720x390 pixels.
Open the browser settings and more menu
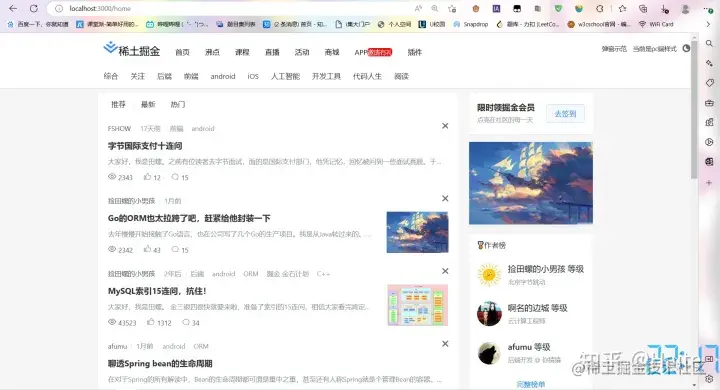click(x=708, y=8)
